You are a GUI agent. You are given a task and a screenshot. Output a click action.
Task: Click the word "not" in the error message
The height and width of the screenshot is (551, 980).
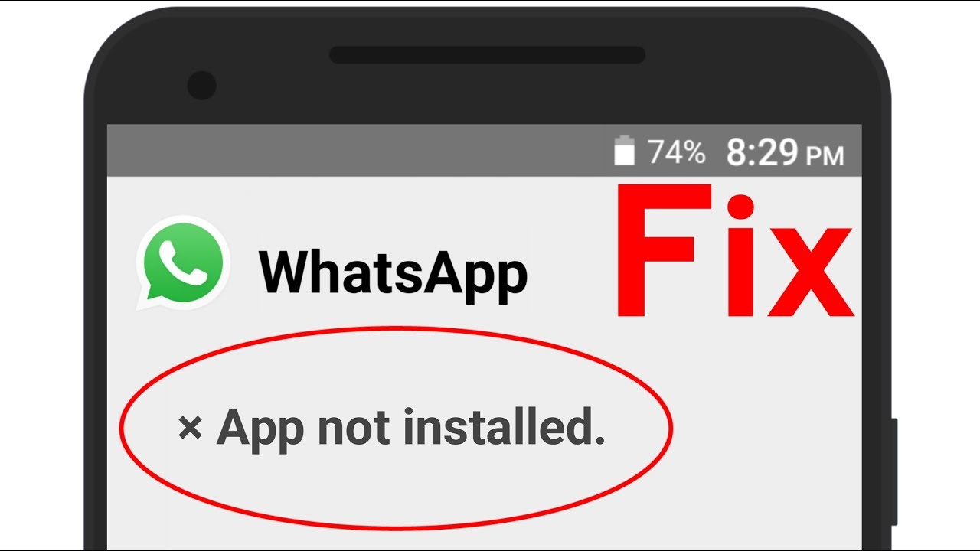[355, 429]
